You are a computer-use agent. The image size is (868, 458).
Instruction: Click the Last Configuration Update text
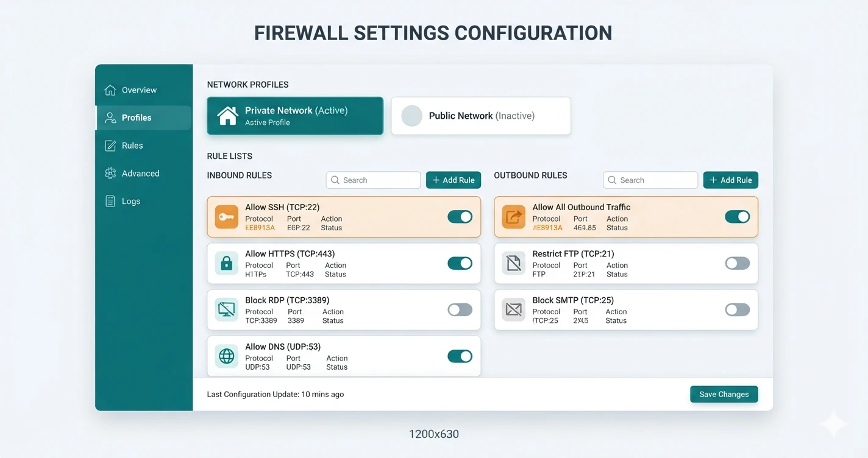click(x=276, y=395)
